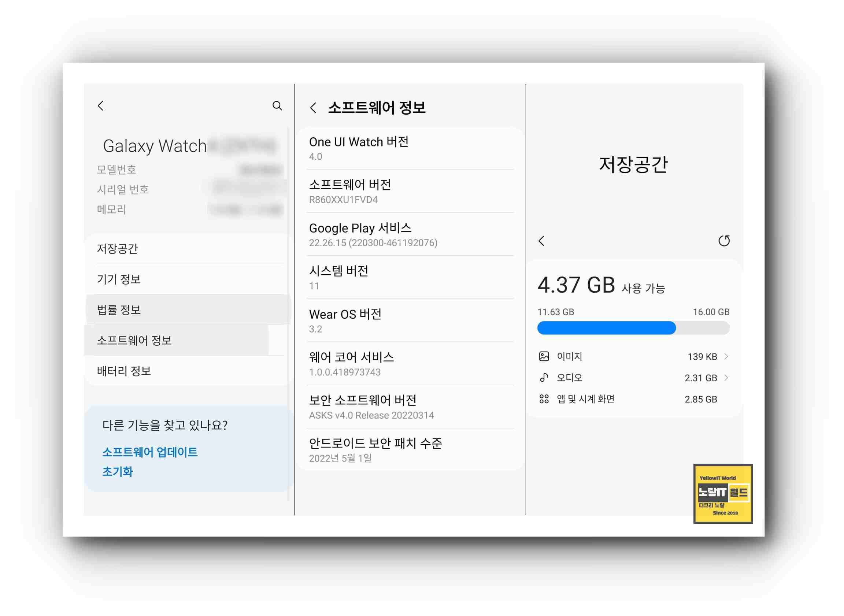Click the YellowIT World logo badge

[x=723, y=493]
